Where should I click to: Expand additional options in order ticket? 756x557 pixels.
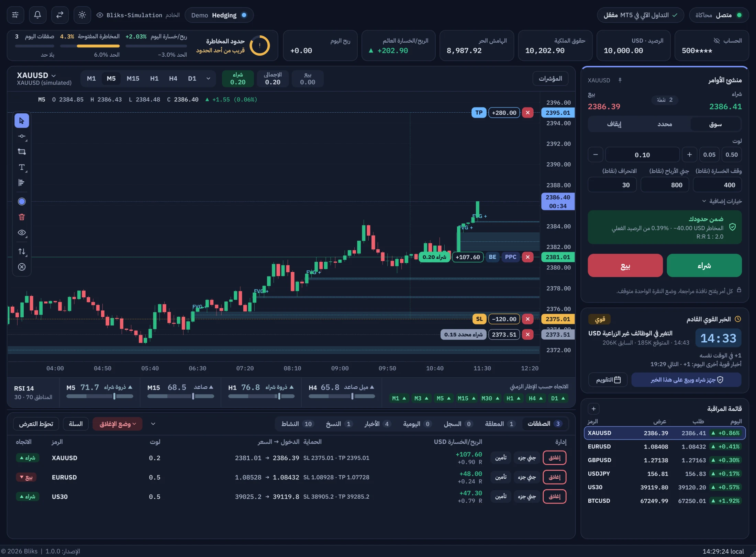coord(722,201)
